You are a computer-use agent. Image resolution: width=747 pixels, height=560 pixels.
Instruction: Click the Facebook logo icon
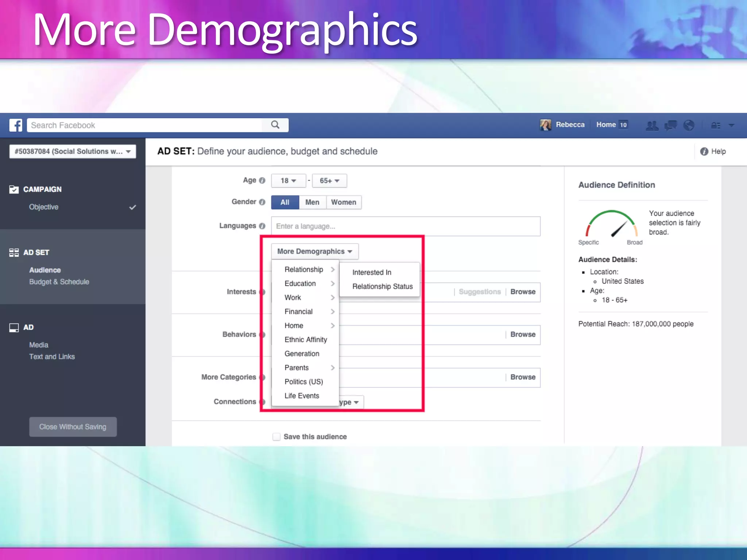click(16, 125)
